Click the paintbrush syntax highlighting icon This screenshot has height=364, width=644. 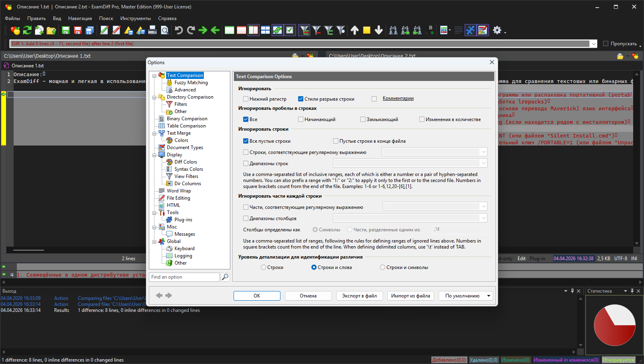point(483,30)
